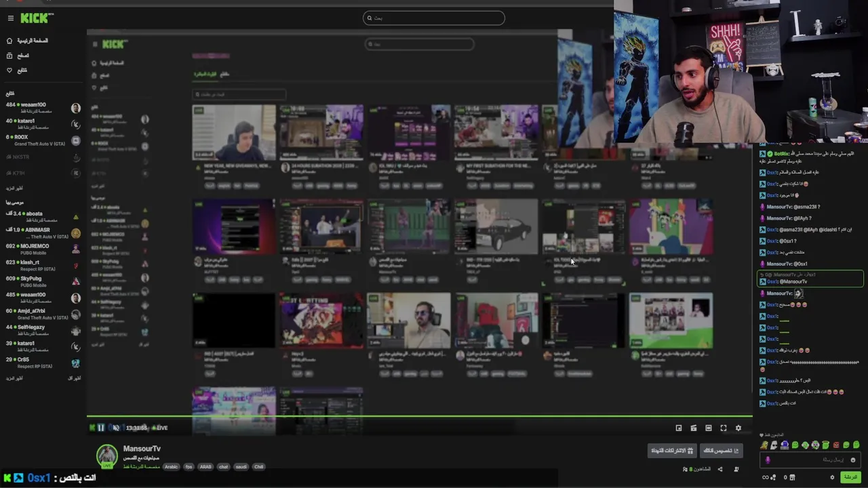Click weaam100 avatar in Following list
The image size is (868, 488).
76,108
